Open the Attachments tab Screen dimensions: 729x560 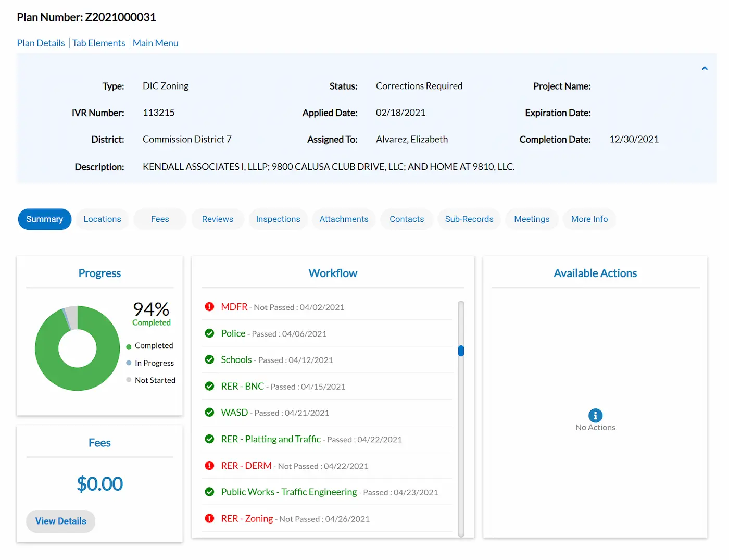pos(344,219)
